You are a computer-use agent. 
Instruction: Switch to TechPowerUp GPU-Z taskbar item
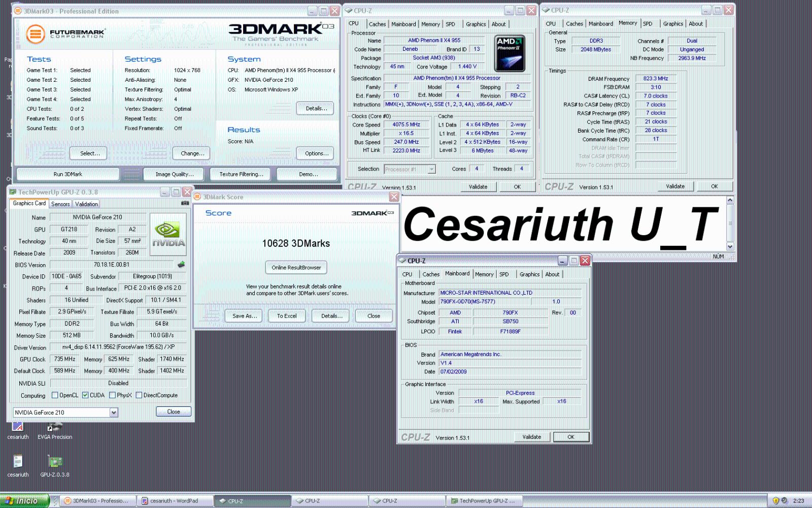pyautogui.click(x=484, y=501)
